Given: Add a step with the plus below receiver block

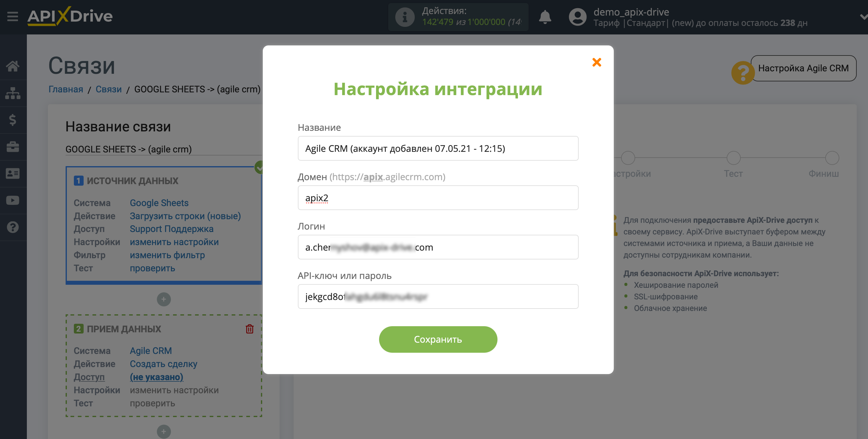Looking at the screenshot, I should pyautogui.click(x=164, y=432).
